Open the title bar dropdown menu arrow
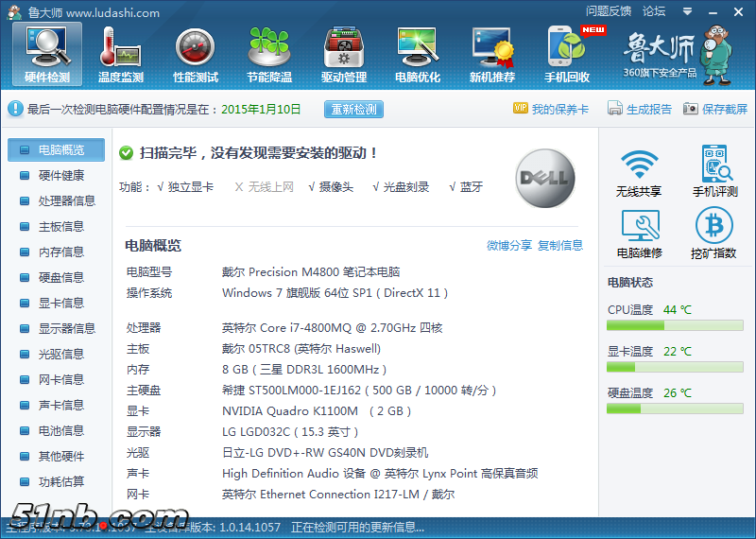The image size is (756, 539). 688,11
